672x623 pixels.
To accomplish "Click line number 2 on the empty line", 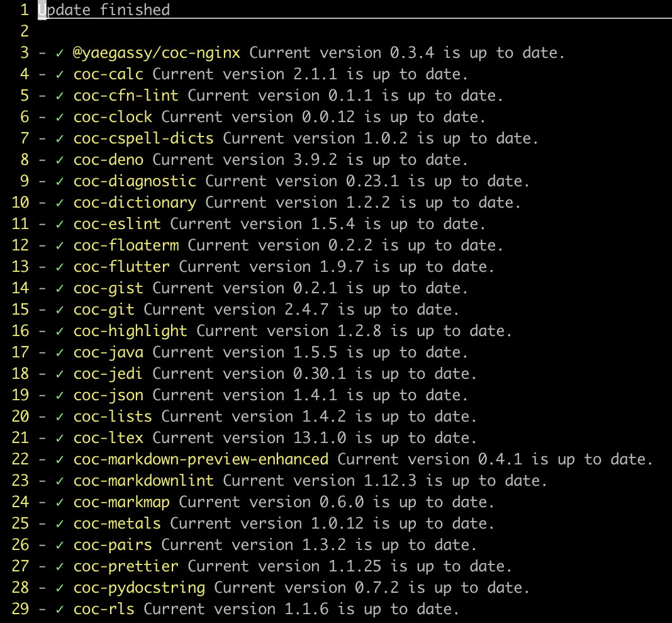I will pyautogui.click(x=25, y=31).
